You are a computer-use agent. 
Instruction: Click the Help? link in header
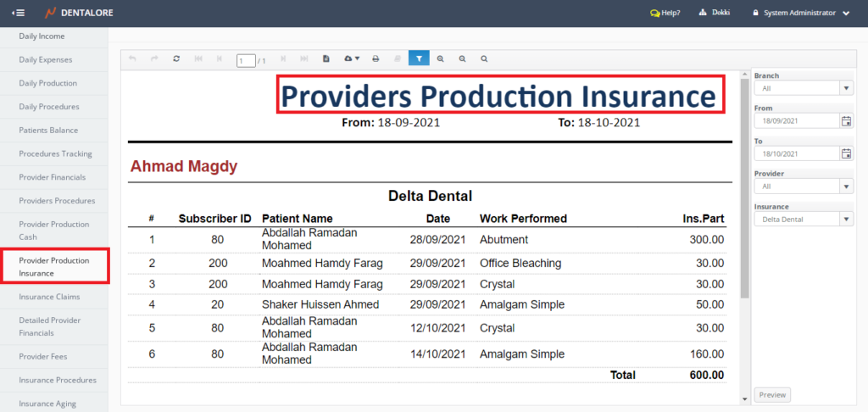[x=665, y=13]
